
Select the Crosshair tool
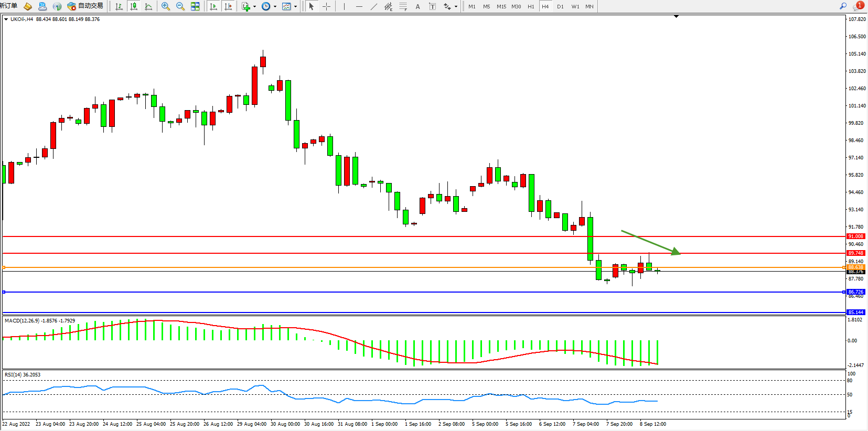pyautogui.click(x=326, y=6)
